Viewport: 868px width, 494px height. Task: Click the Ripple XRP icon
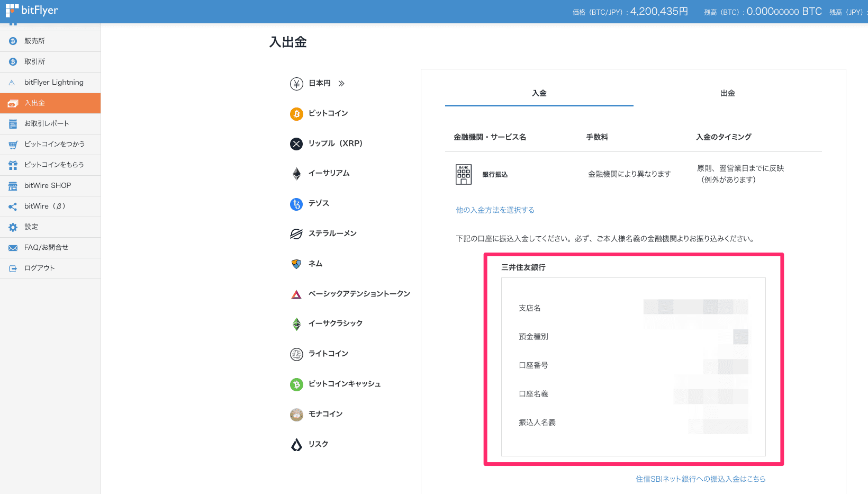click(x=296, y=143)
